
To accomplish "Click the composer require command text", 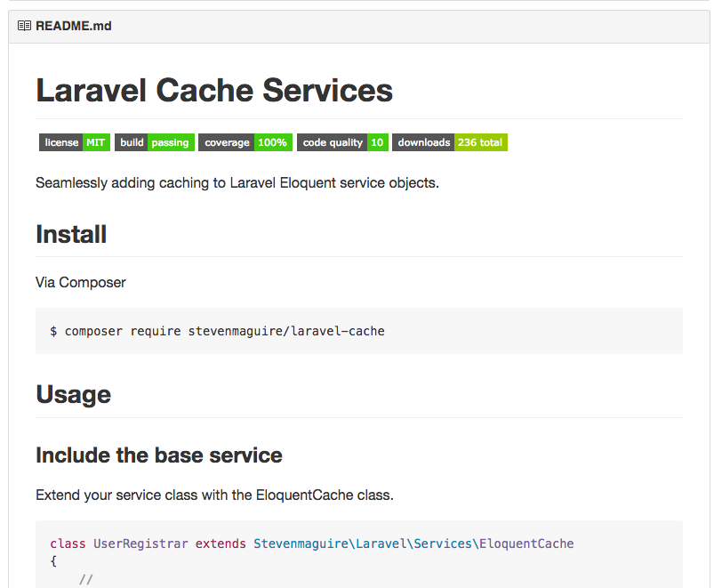I will tap(217, 331).
